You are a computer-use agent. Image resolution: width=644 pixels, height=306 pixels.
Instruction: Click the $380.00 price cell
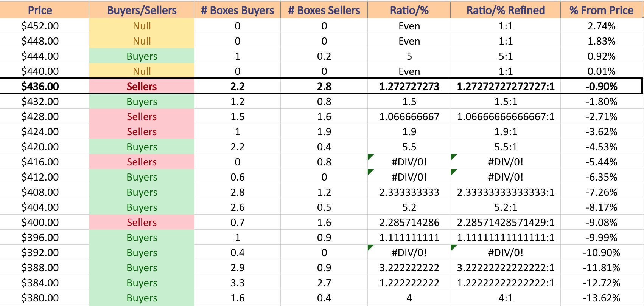44,298
